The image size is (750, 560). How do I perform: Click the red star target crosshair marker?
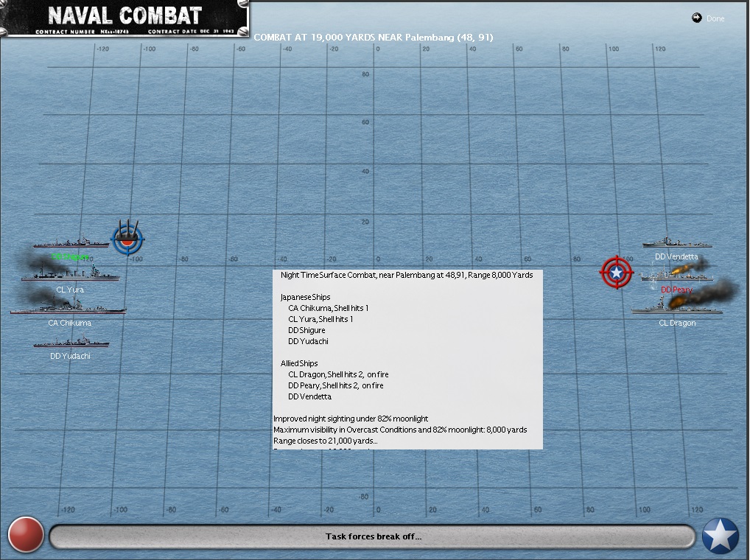tap(617, 273)
